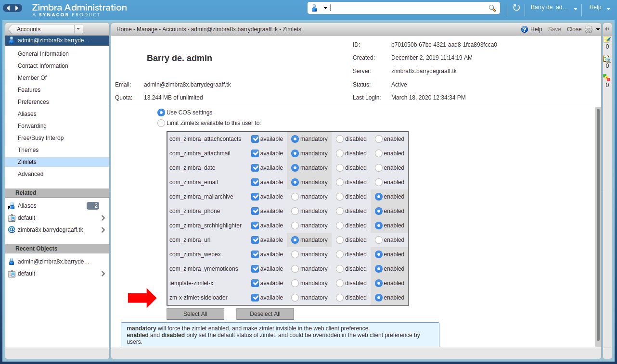Expand zimbra8x.barrydegraaff.tk domain chevron
The height and width of the screenshot is (364, 617).
pos(103,230)
